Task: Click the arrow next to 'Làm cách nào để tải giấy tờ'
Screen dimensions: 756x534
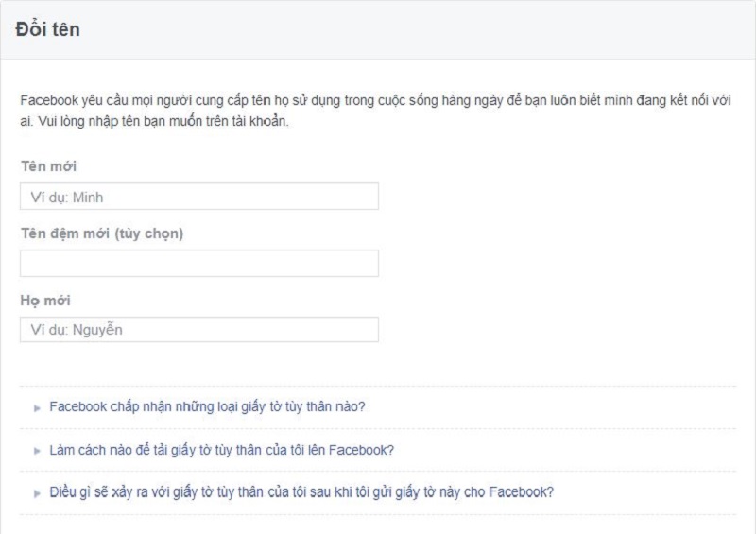Action: (37, 451)
